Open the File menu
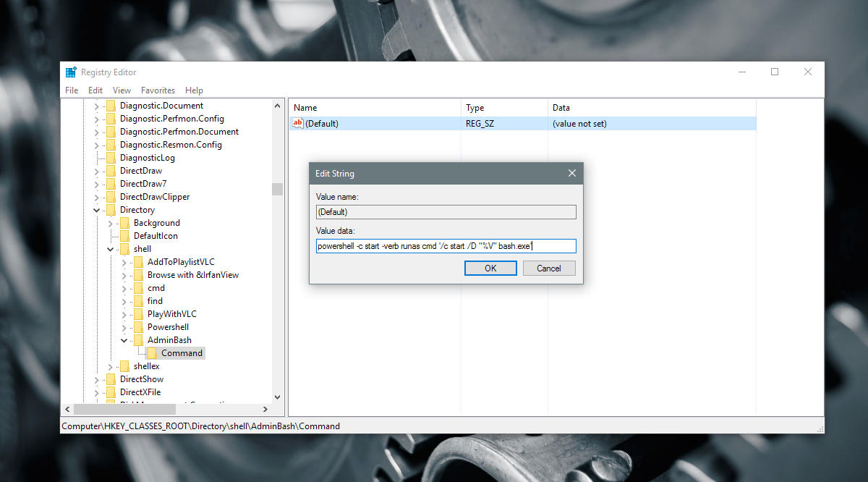 72,90
